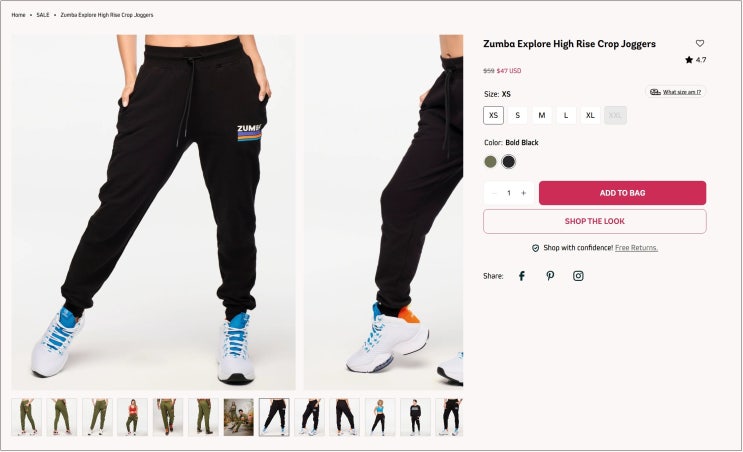Add item to wishlist with heart icon
The height and width of the screenshot is (452, 743).
699,44
